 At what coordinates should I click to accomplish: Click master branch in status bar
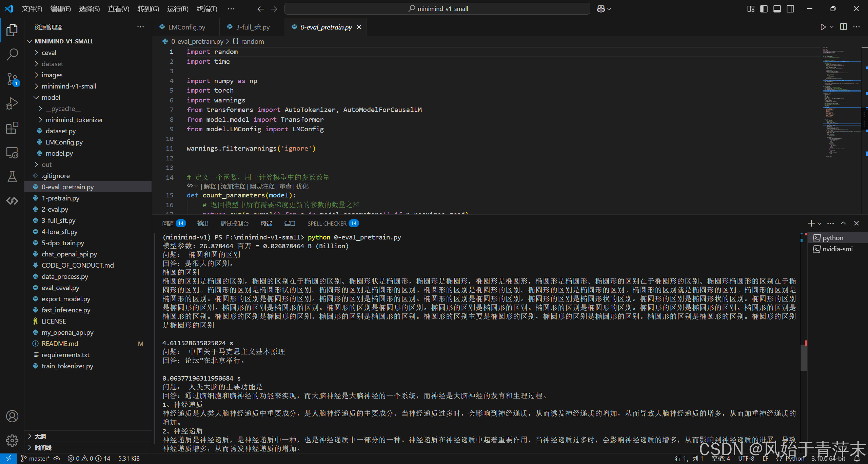click(36, 459)
